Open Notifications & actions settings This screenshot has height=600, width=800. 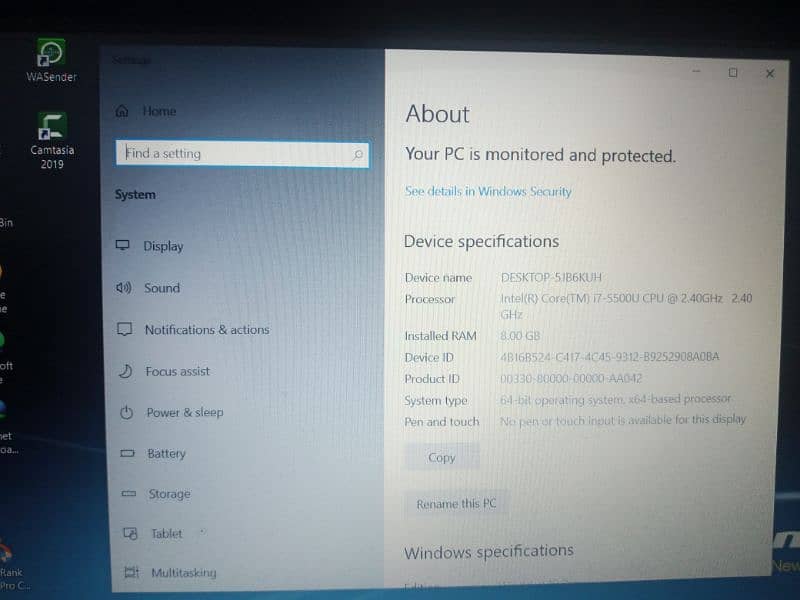pos(206,330)
